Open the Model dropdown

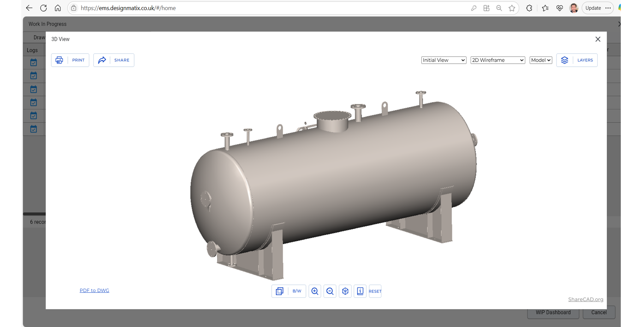(540, 60)
